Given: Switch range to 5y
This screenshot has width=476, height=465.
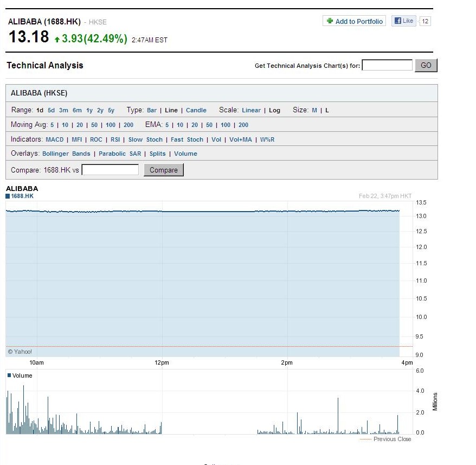Looking at the screenshot, I should coord(111,110).
